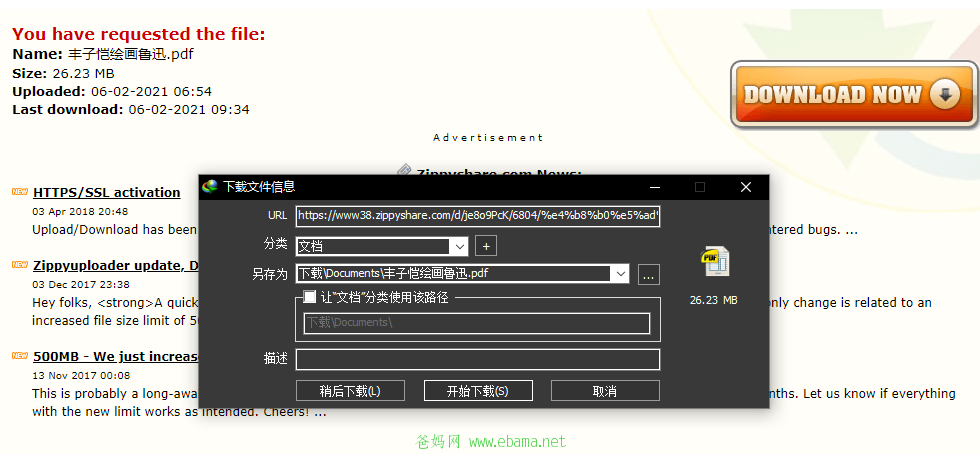This screenshot has width=980, height=454.
Task: Click 03 Dec 2017 23:38 date text
Action: coord(81,285)
